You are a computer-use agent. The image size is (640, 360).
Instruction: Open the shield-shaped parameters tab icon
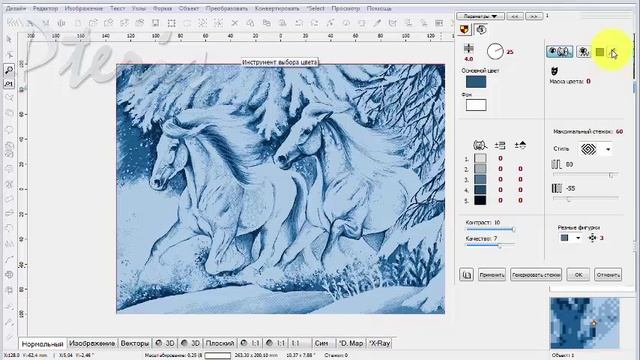coord(464,29)
